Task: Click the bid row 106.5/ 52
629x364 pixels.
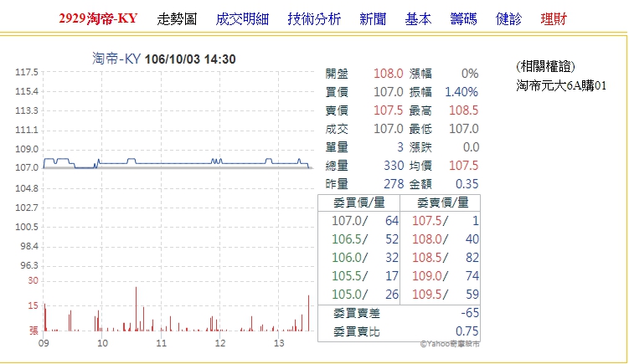Action: point(365,239)
